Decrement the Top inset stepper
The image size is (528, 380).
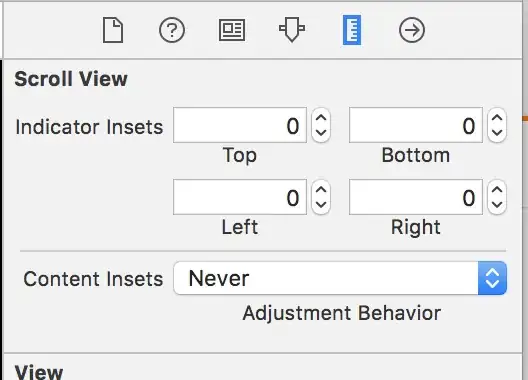[x=321, y=133]
